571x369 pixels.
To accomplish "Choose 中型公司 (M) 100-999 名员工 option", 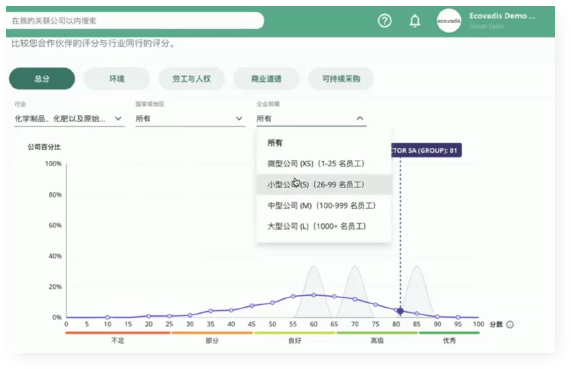I will coord(324,205).
